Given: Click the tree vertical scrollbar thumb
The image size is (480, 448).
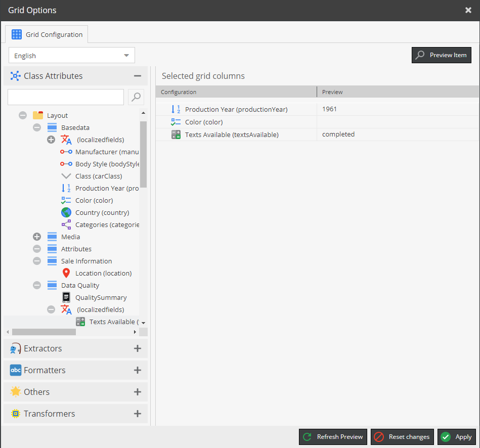Looking at the screenshot, I should click(x=143, y=154).
